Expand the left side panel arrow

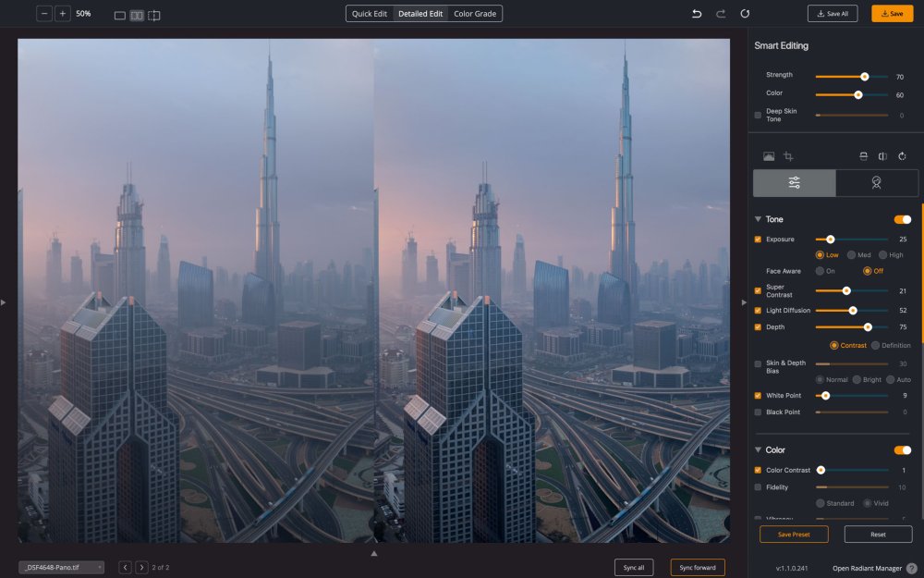[x=4, y=302]
